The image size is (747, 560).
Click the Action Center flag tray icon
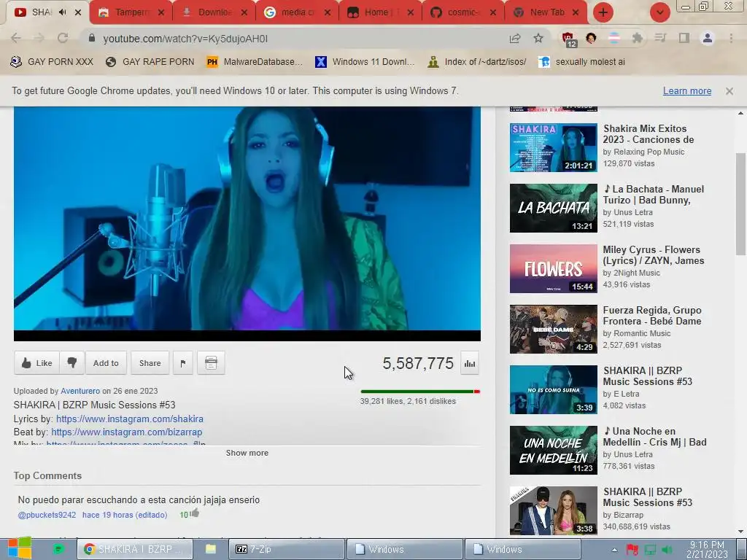click(x=632, y=550)
